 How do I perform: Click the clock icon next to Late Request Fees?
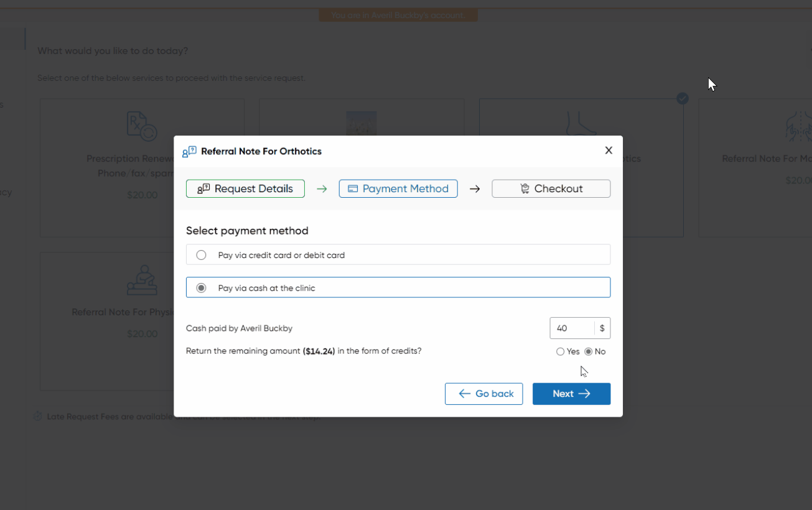[37, 416]
